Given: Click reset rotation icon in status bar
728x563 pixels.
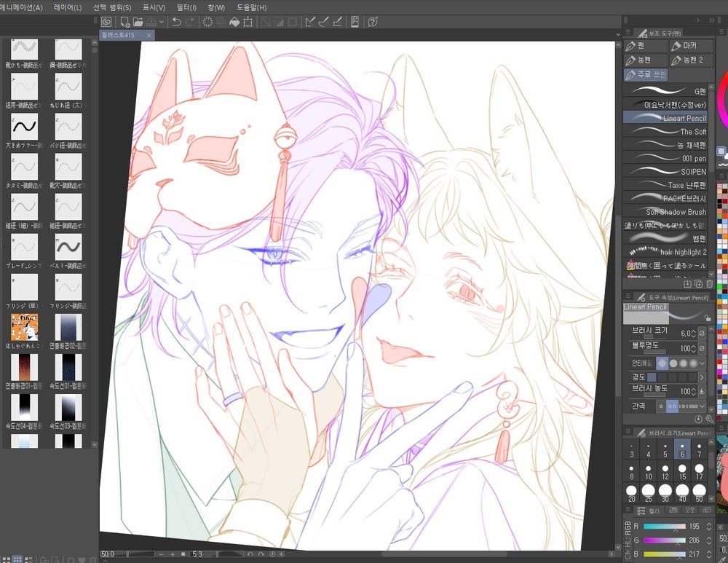Looking at the screenshot, I should 272,554.
